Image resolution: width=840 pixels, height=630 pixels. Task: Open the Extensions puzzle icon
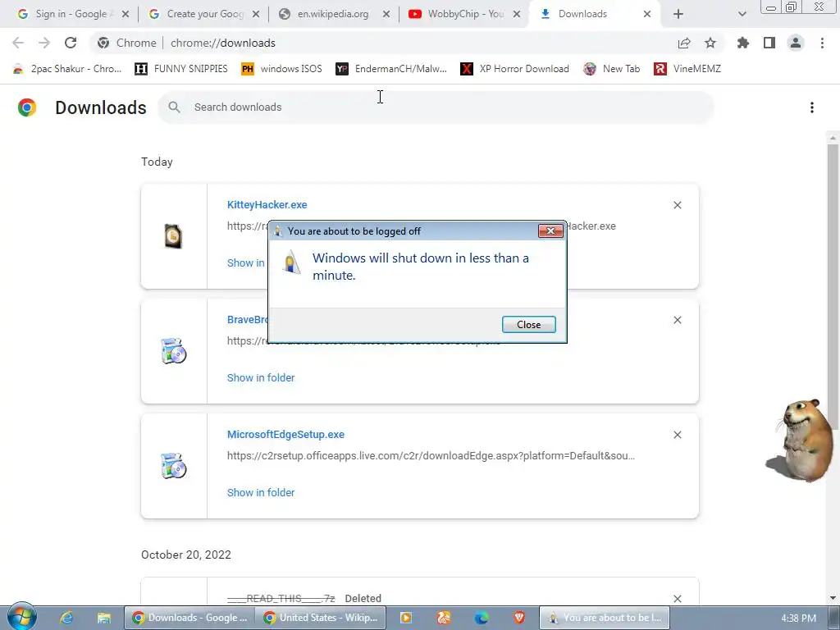tap(743, 43)
